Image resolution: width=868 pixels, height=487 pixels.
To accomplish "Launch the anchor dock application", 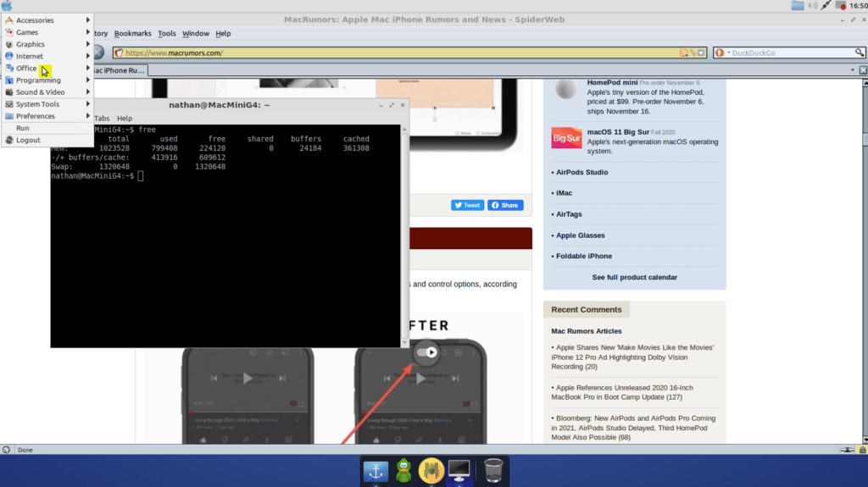I will tap(376, 471).
